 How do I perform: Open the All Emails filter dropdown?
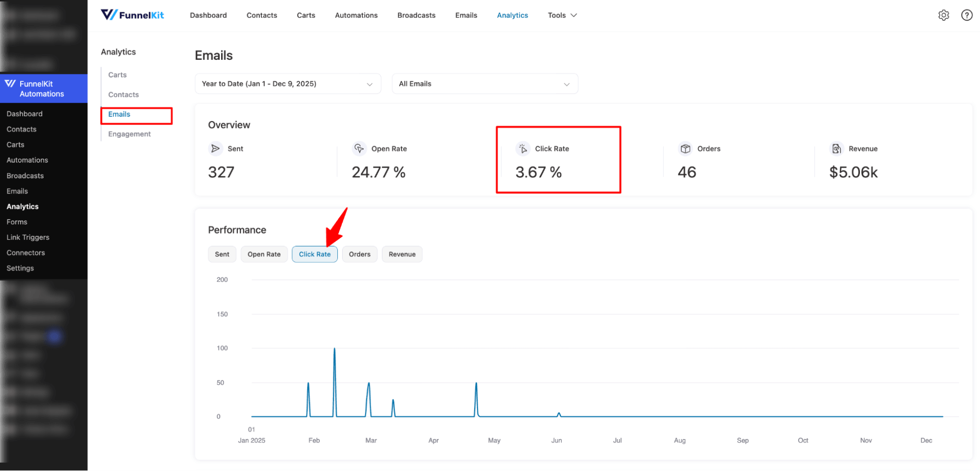484,83
